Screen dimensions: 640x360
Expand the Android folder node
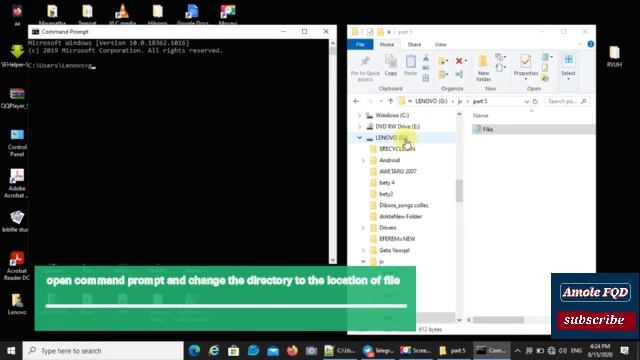[x=363, y=160]
